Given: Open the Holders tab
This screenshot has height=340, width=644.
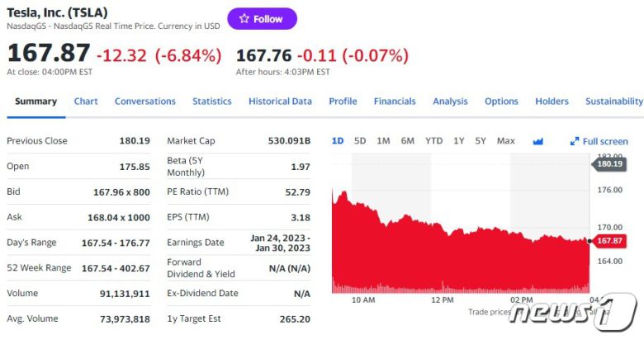Looking at the screenshot, I should point(552,102).
